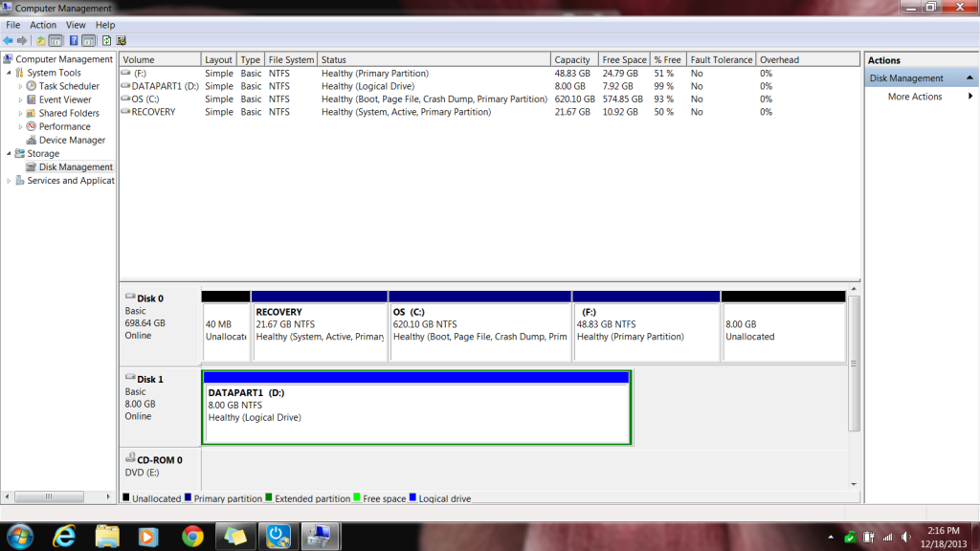The width and height of the screenshot is (980, 551).
Task: Expand the Task Scheduler tree node
Action: [21, 86]
